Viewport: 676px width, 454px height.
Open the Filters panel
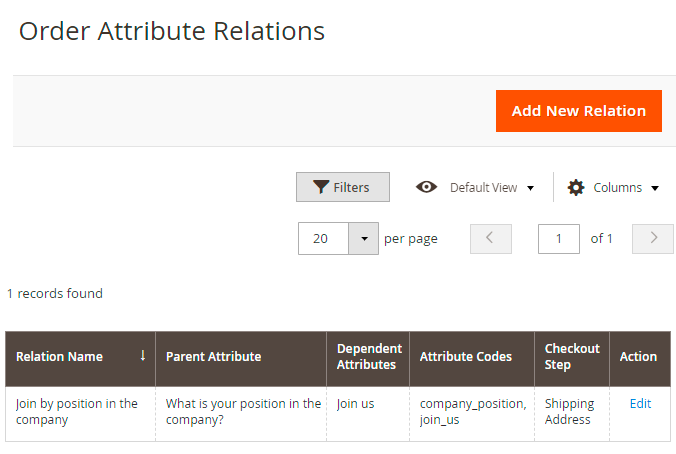coord(342,187)
